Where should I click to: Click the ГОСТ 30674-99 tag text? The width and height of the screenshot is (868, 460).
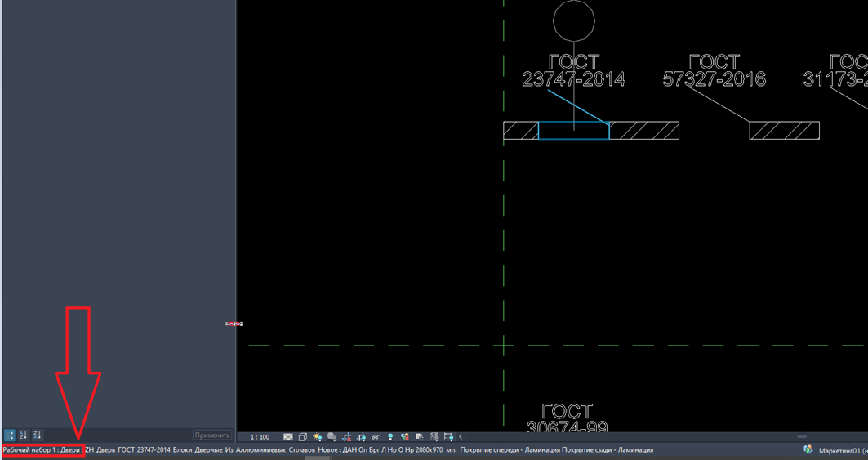tap(567, 419)
